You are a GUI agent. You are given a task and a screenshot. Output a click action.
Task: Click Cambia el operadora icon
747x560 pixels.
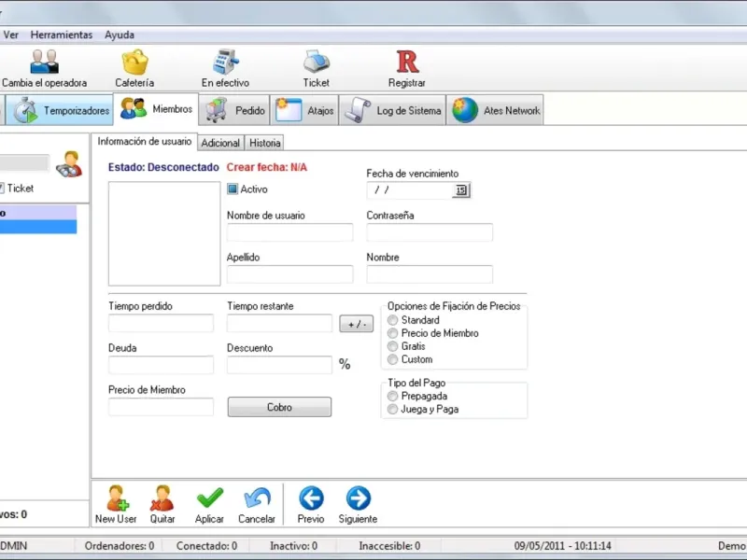(x=44, y=63)
